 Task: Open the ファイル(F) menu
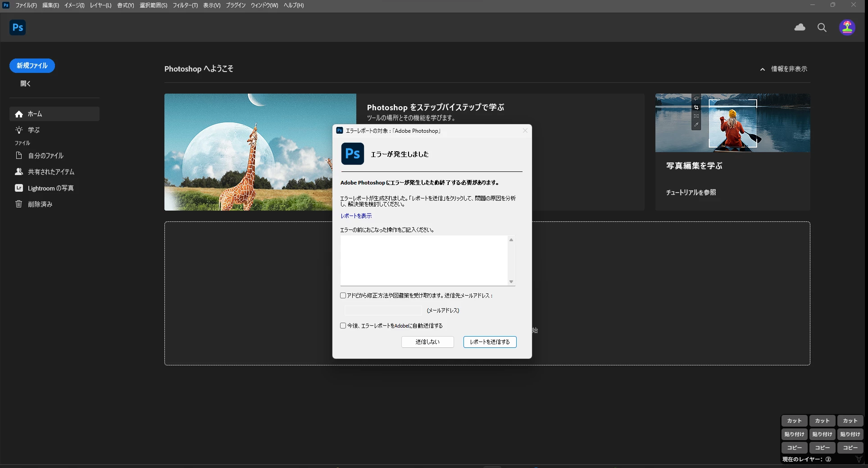pos(26,5)
